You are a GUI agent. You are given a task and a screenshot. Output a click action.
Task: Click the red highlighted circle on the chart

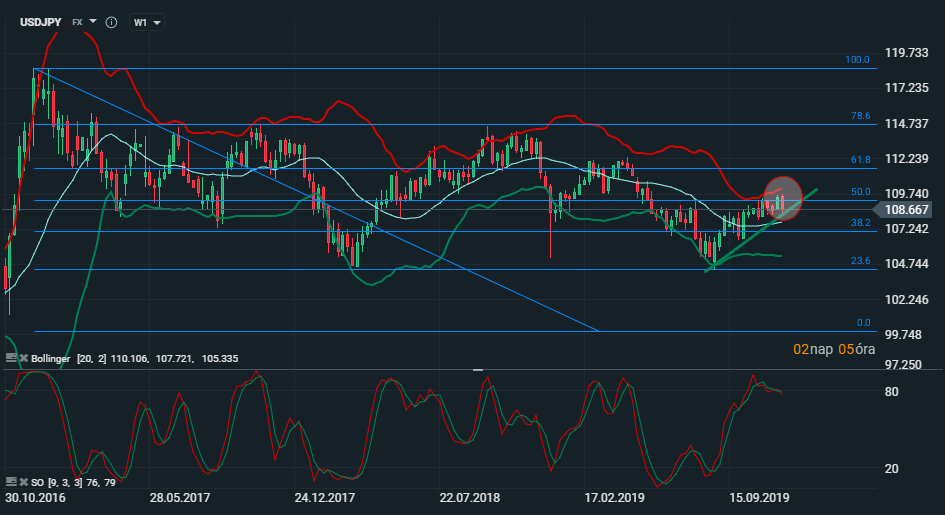point(783,197)
